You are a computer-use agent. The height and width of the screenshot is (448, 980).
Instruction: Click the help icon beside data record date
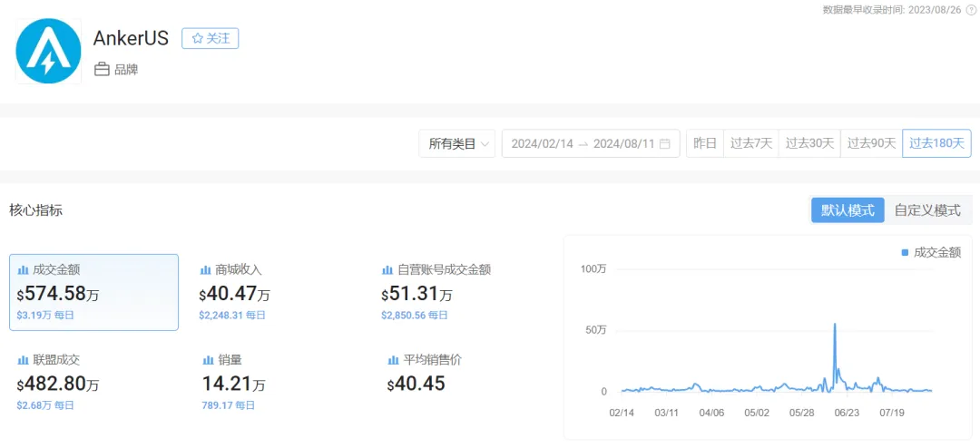(x=971, y=9)
